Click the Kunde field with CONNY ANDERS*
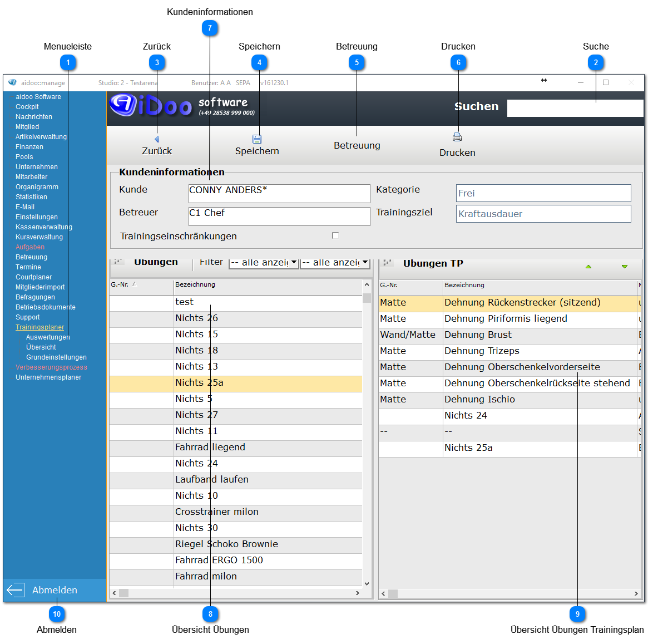 [x=279, y=193]
